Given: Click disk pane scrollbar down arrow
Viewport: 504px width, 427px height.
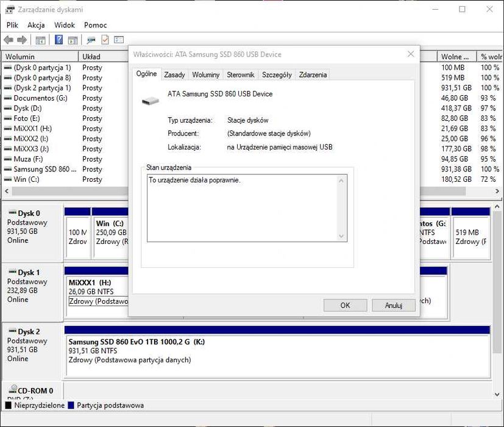Looking at the screenshot, I should pos(497,394).
